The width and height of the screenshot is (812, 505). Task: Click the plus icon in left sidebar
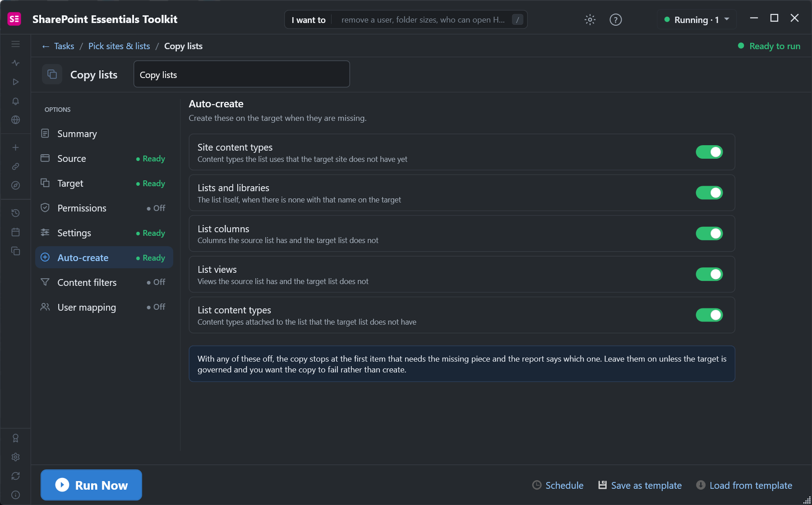pos(16,147)
